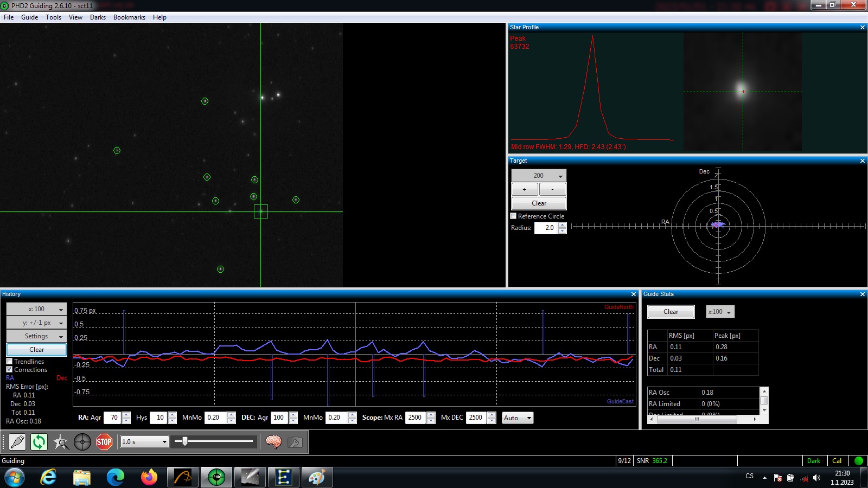Image resolution: width=868 pixels, height=488 pixels.
Task: Click the crosshair begin guiding icon
Action: pos(82,442)
